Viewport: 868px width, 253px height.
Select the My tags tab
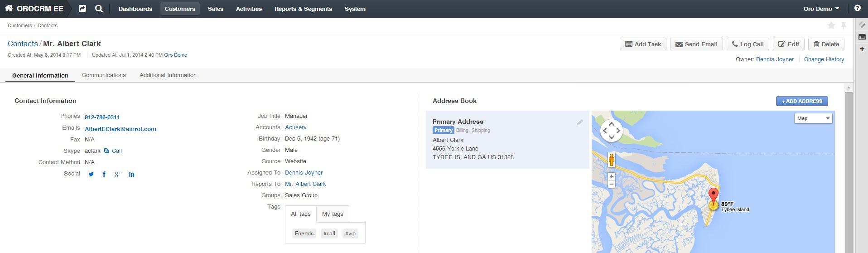[x=333, y=214]
